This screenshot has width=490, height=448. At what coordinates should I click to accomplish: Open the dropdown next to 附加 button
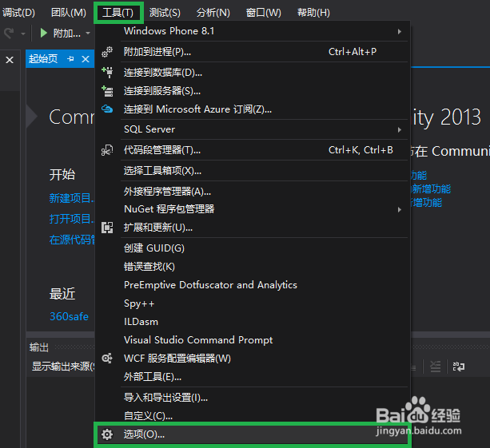pos(88,33)
